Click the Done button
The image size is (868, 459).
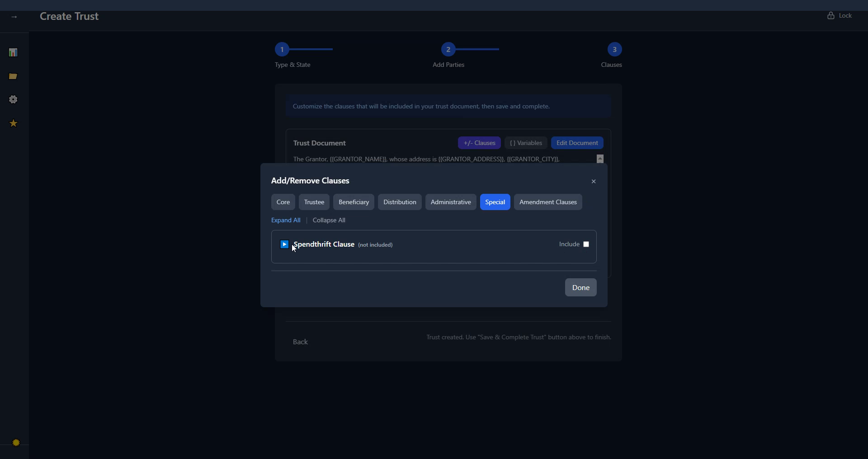[x=580, y=287]
